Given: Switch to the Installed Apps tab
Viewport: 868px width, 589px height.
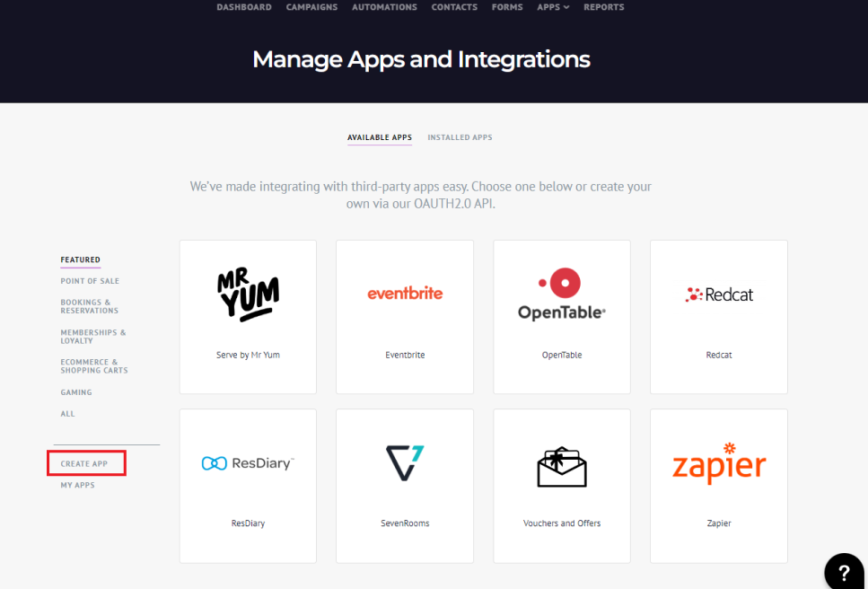Looking at the screenshot, I should coord(460,137).
